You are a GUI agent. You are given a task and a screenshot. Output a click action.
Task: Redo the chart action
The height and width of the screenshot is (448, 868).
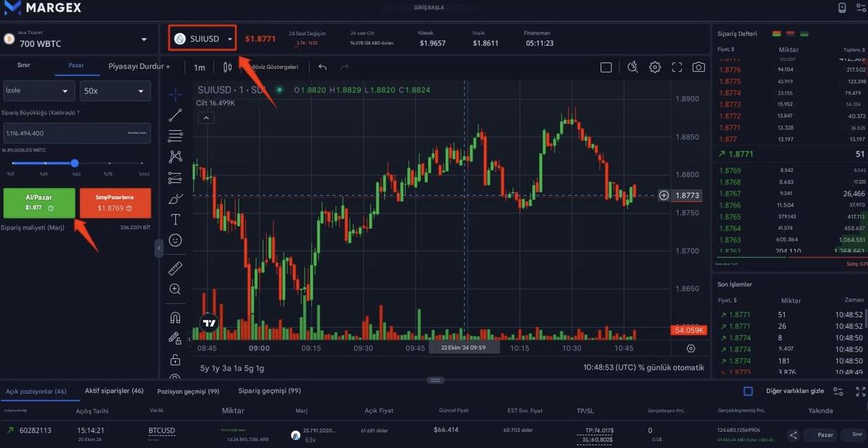point(344,67)
